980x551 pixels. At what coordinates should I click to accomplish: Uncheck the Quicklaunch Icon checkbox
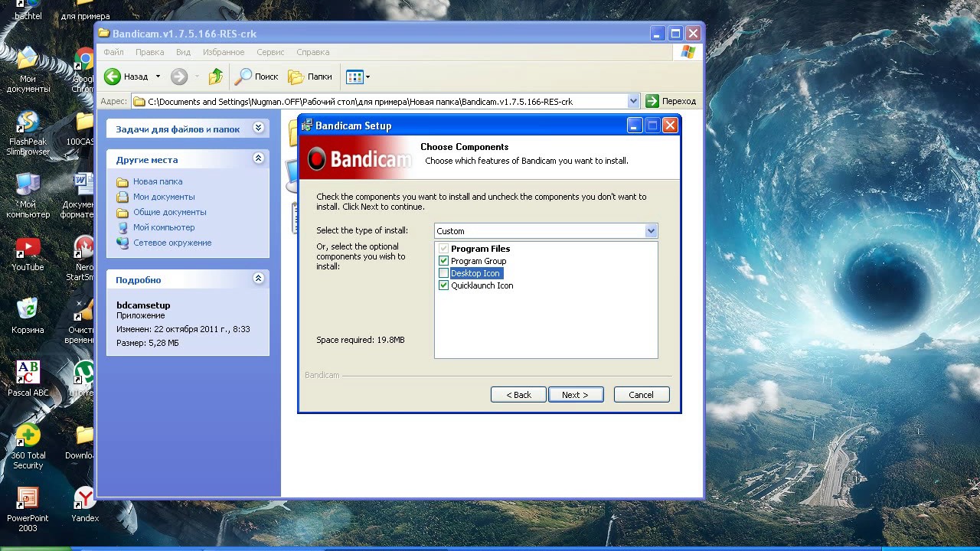click(443, 285)
